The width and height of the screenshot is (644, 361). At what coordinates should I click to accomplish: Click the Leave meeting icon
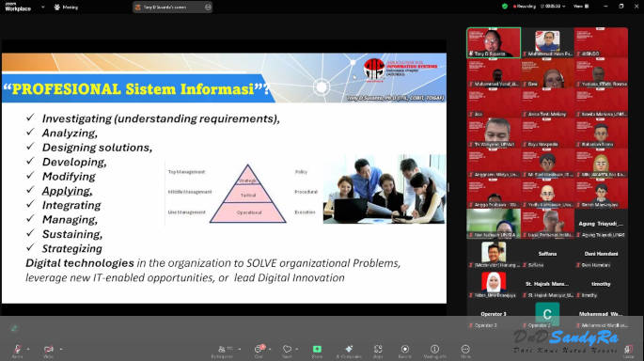[628, 350]
